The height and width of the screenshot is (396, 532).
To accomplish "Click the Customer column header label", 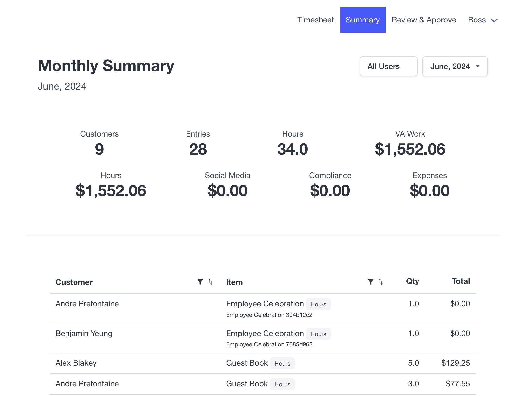I will (x=74, y=282).
